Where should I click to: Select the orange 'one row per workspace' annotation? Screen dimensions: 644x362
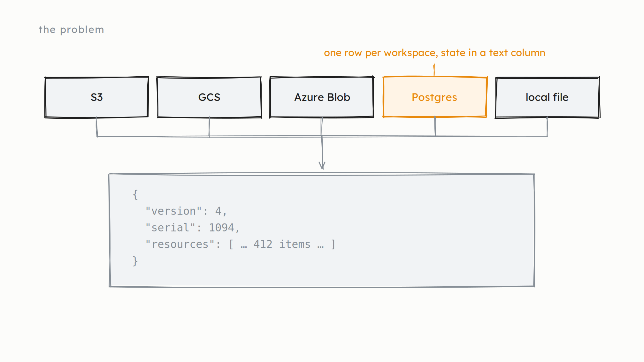point(434,53)
